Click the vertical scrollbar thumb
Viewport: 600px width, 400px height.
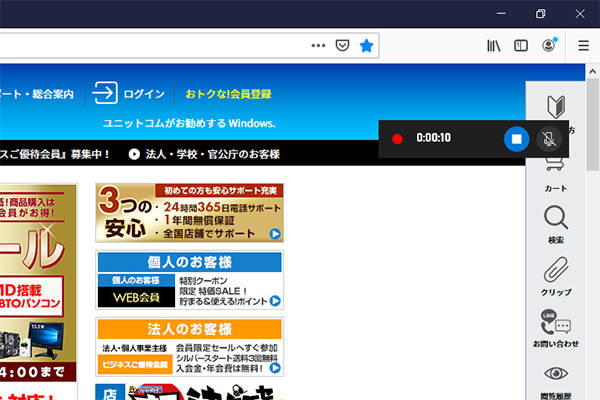(x=592, y=125)
